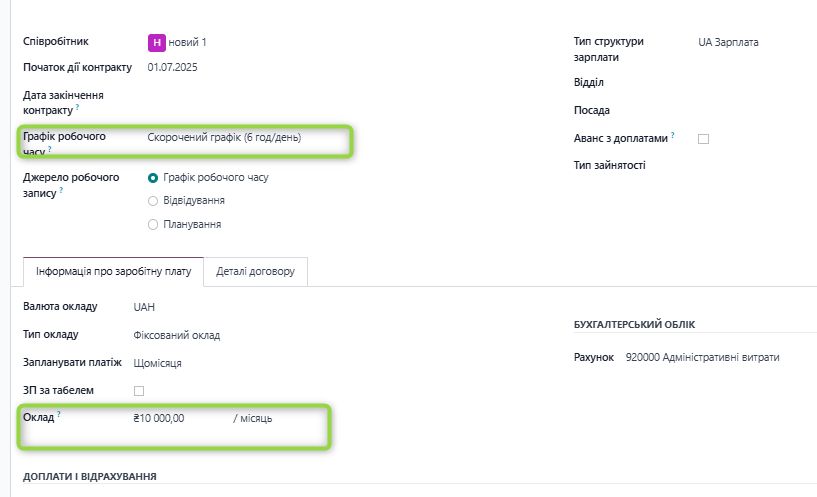817x497 pixels.
Task: Enable the Аванс з доплатами checkbox
Action: coord(703,139)
